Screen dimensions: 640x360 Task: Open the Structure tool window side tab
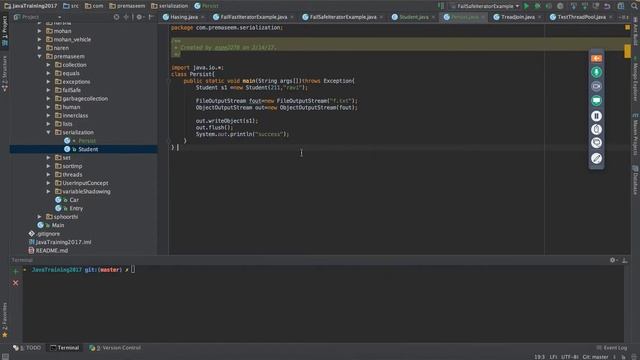[5, 74]
